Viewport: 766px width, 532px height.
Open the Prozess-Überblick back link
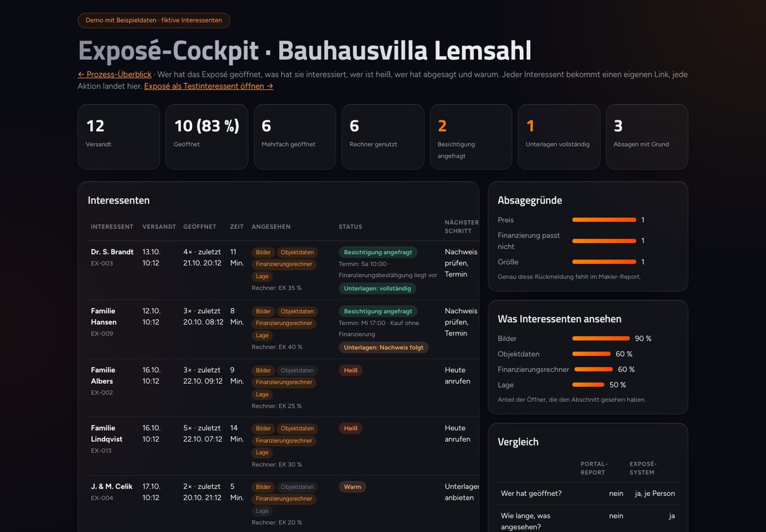pyautogui.click(x=114, y=74)
